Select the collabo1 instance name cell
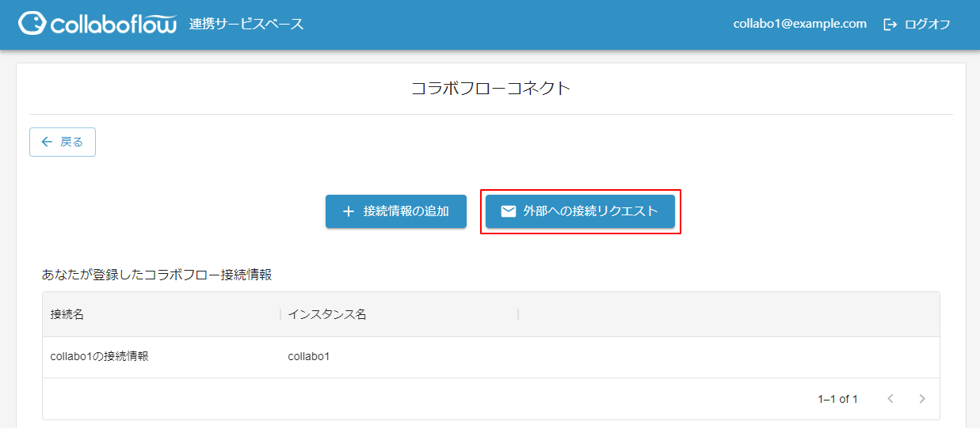 point(309,356)
